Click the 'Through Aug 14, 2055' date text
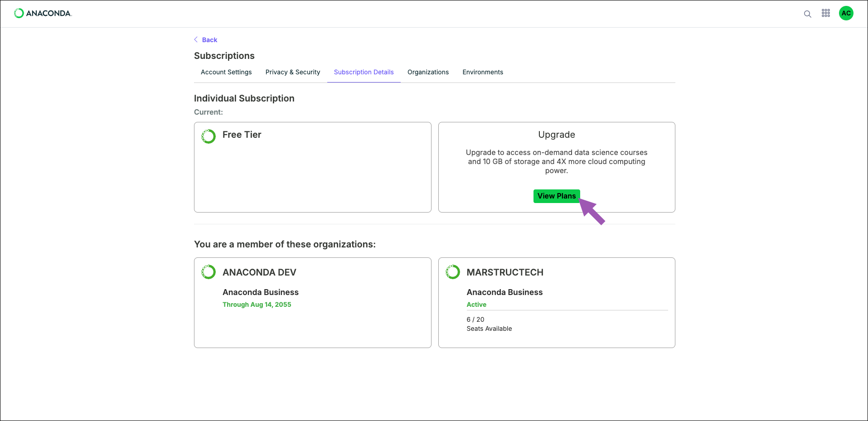 tap(257, 305)
